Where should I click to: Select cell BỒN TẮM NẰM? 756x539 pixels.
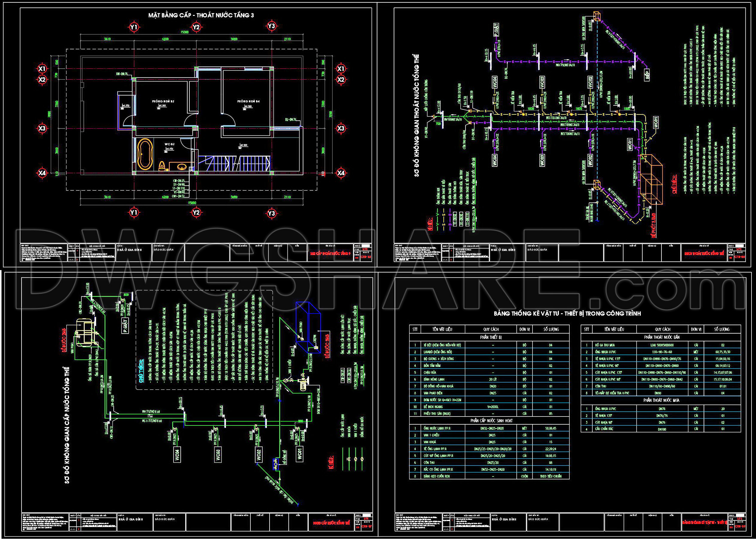[x=442, y=365]
